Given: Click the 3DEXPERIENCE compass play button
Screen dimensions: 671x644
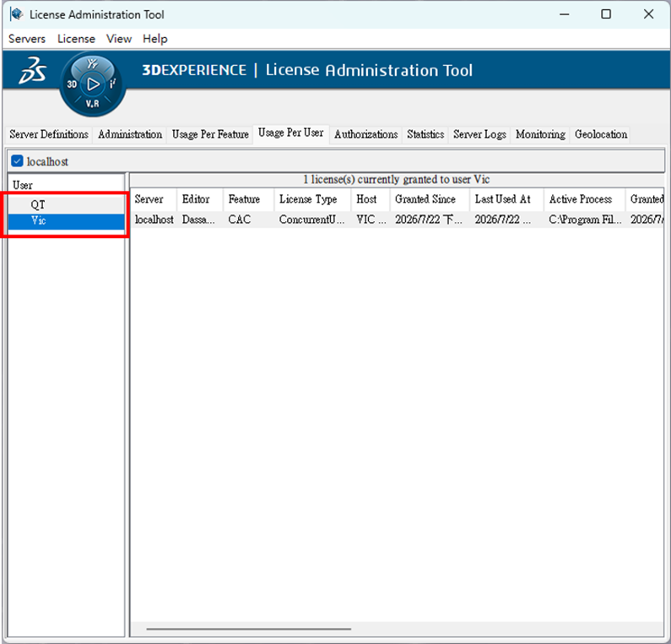Looking at the screenshot, I should coord(93,84).
